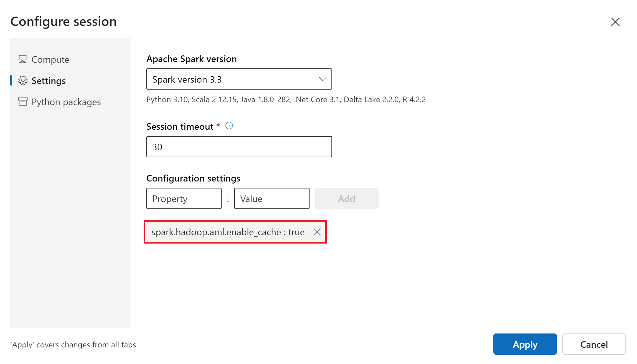Click the Apache Spark version label
The height and width of the screenshot is (364, 637).
click(x=191, y=59)
